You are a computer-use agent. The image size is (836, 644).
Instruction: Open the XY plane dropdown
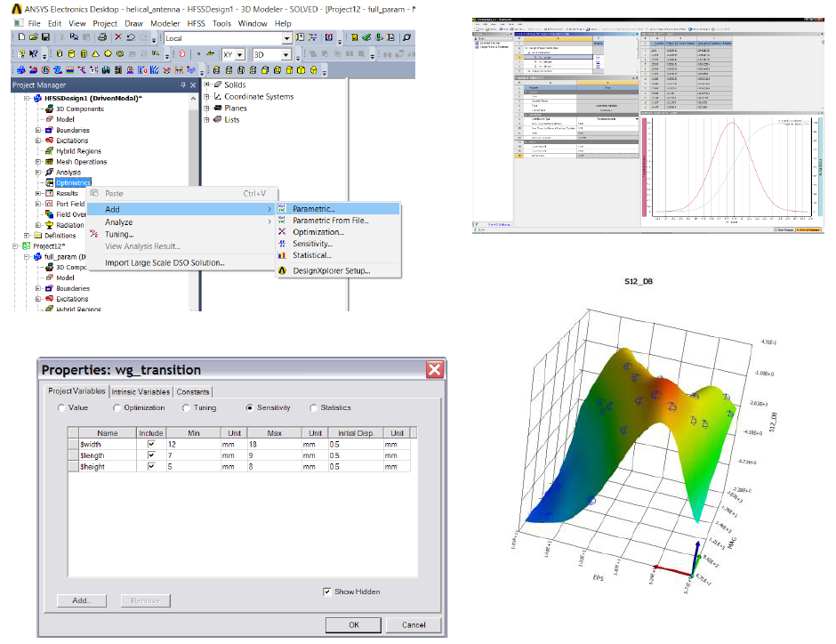(x=240, y=54)
